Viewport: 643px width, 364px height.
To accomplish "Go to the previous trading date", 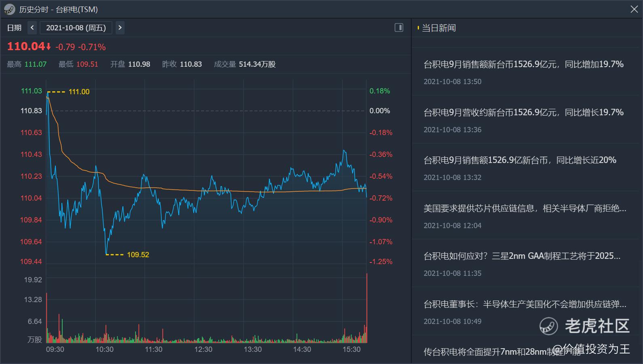I will coord(32,28).
